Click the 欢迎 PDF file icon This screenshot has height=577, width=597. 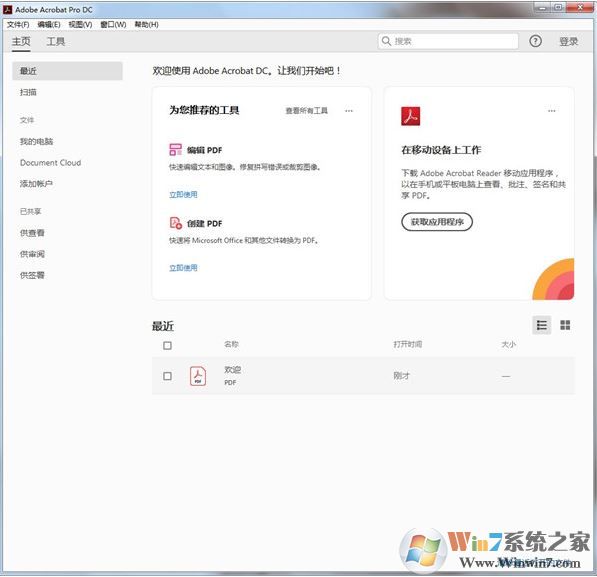coord(198,376)
